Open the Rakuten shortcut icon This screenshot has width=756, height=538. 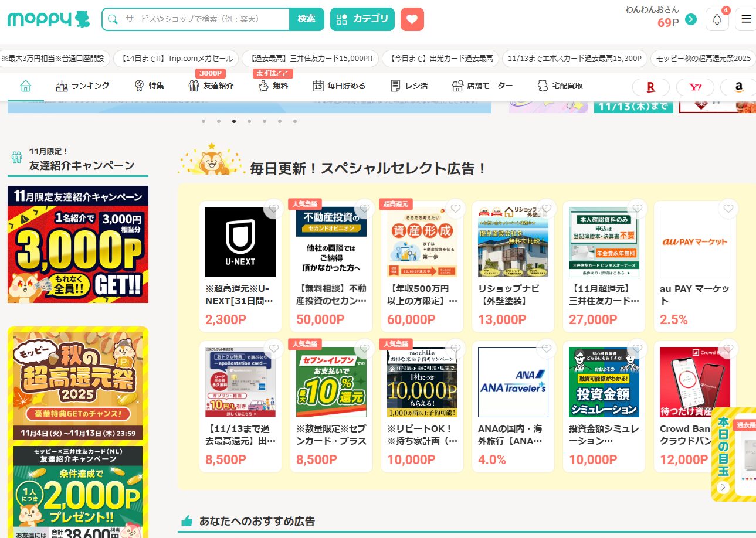pyautogui.click(x=650, y=87)
